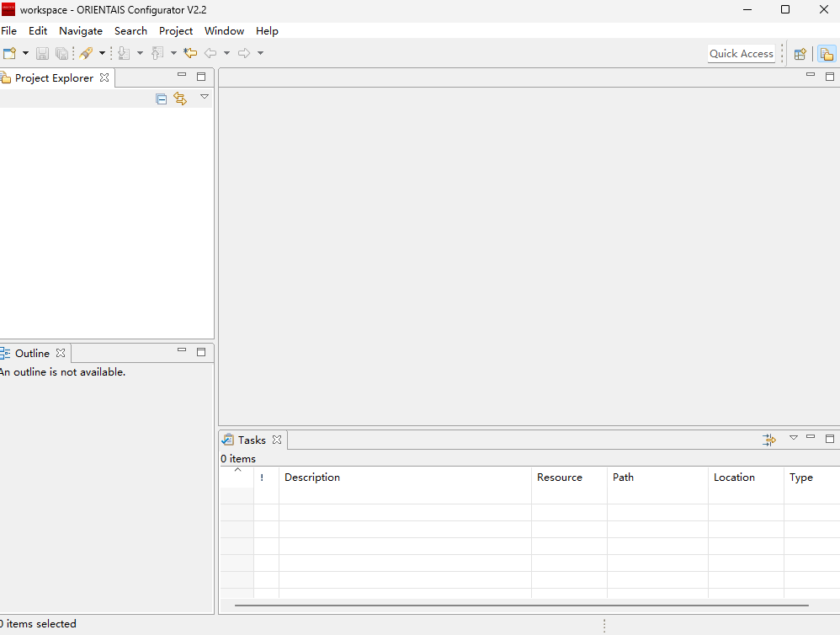Open the Project menu
The width and height of the screenshot is (840, 635).
[176, 31]
